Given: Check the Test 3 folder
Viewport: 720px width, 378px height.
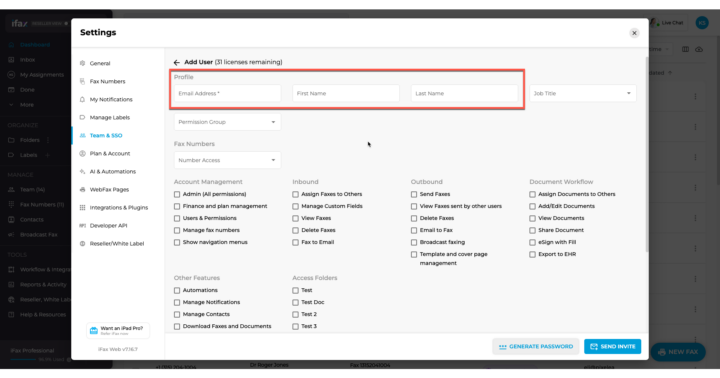Looking at the screenshot, I should click(x=295, y=326).
